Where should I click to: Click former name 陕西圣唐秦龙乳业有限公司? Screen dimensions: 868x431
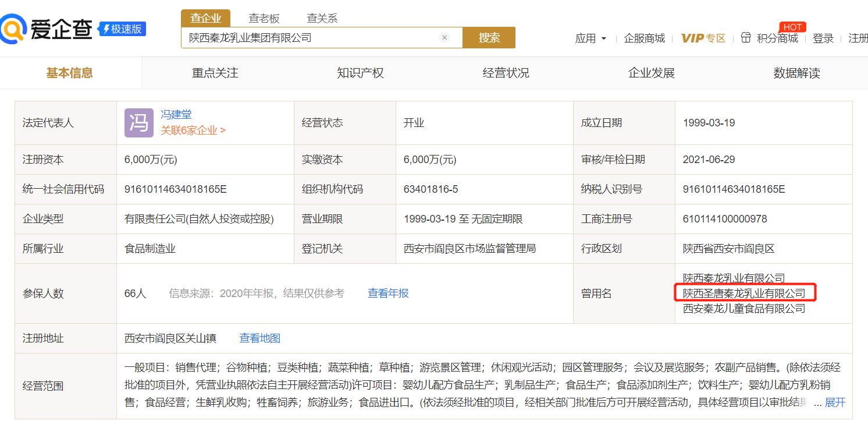tap(745, 293)
